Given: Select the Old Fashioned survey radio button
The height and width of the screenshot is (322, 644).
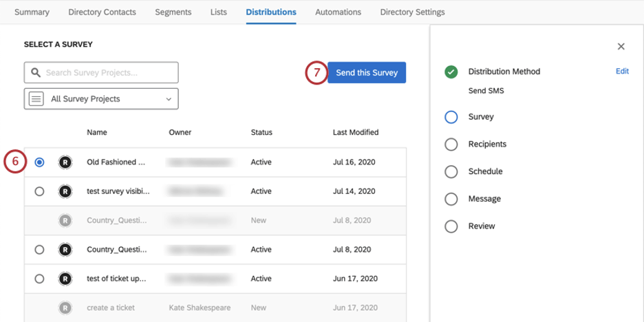Looking at the screenshot, I should tap(39, 162).
